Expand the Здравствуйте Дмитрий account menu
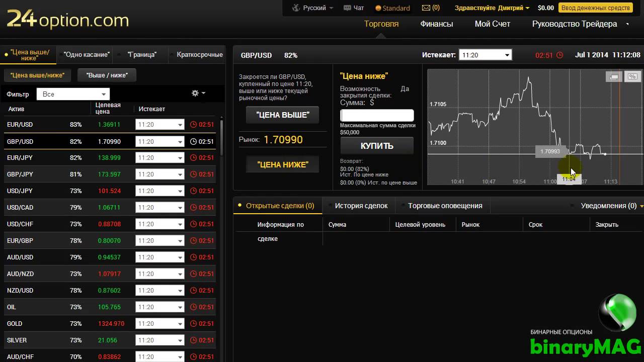Image resolution: width=644 pixels, height=362 pixels. pos(492,8)
